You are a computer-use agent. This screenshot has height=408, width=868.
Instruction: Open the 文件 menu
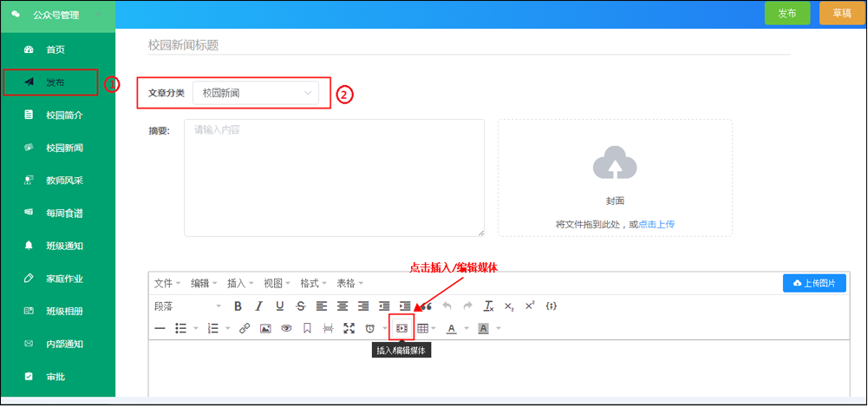point(167,283)
